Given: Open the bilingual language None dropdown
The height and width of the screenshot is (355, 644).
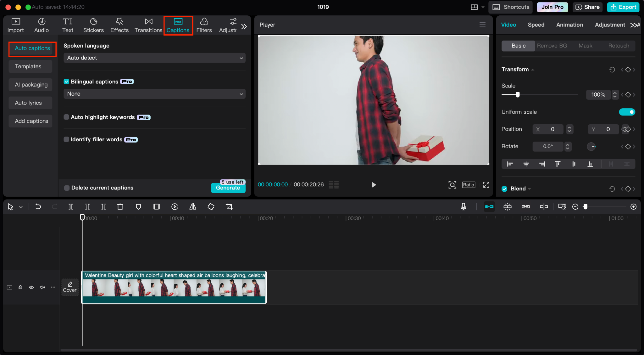Looking at the screenshot, I should click(x=154, y=94).
